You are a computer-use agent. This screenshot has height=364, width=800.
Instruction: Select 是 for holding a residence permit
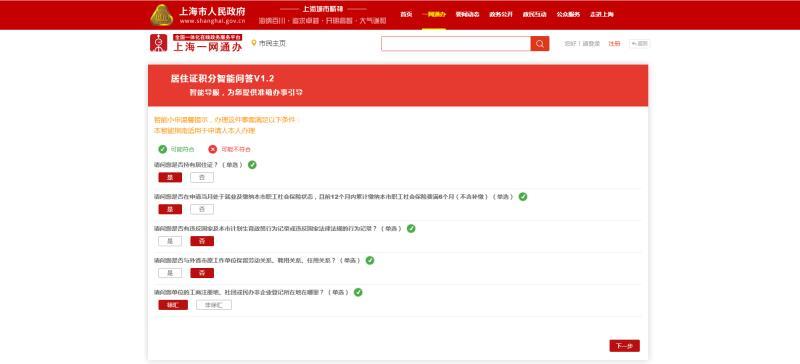tap(170, 177)
